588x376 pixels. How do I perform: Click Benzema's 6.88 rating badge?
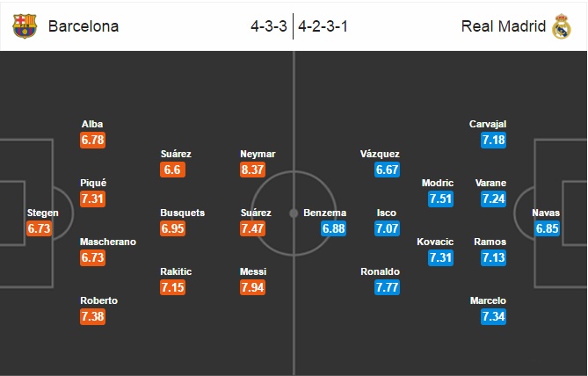pyautogui.click(x=333, y=228)
